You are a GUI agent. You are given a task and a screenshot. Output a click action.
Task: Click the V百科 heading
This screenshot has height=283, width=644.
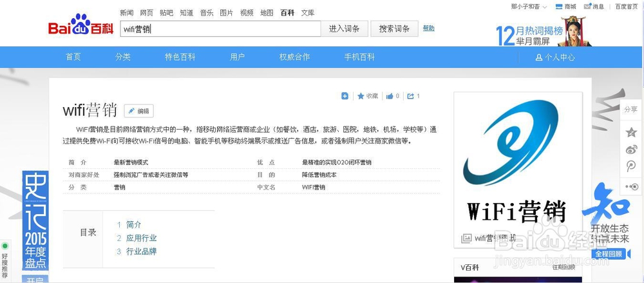coord(469,268)
